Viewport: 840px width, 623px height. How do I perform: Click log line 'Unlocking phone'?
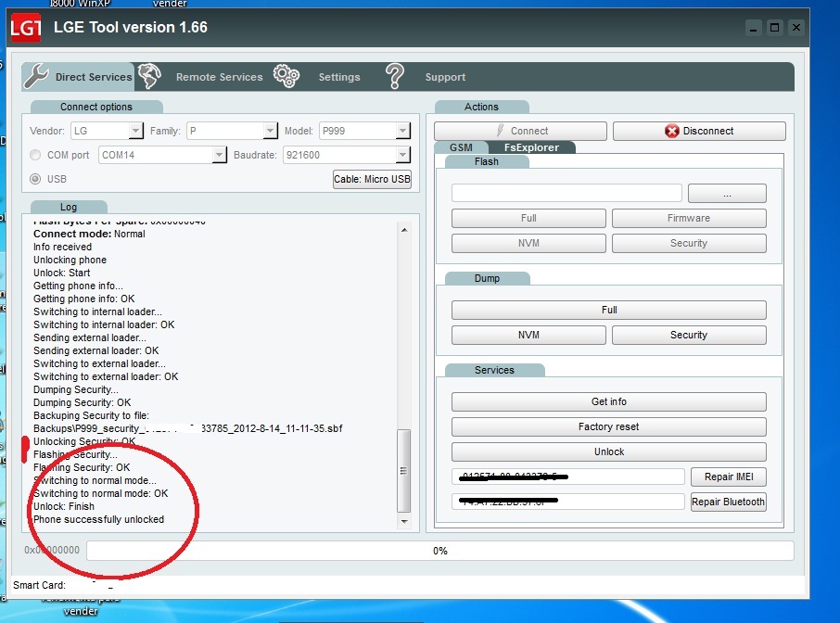click(70, 260)
